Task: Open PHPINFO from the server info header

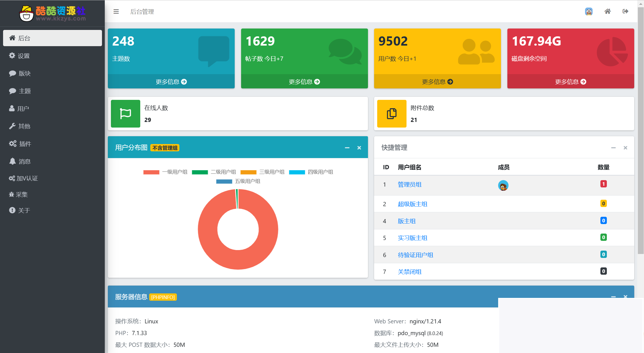Action: [163, 297]
